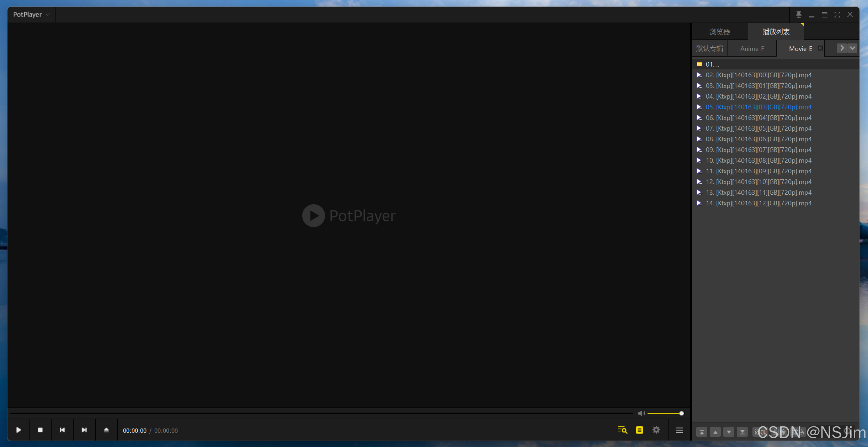Toggle the always-on-top pin icon
The width and height of the screenshot is (868, 447).
tap(799, 15)
